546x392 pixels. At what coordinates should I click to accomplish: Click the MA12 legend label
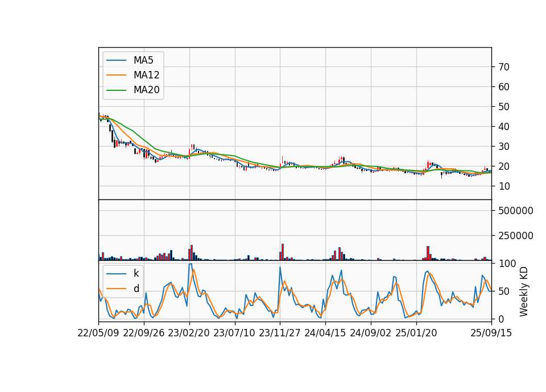coord(147,75)
